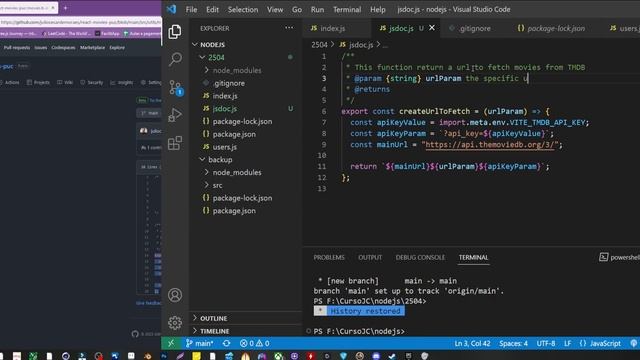
Task: Open package-lock.json under backup folder
Action: tap(245, 198)
